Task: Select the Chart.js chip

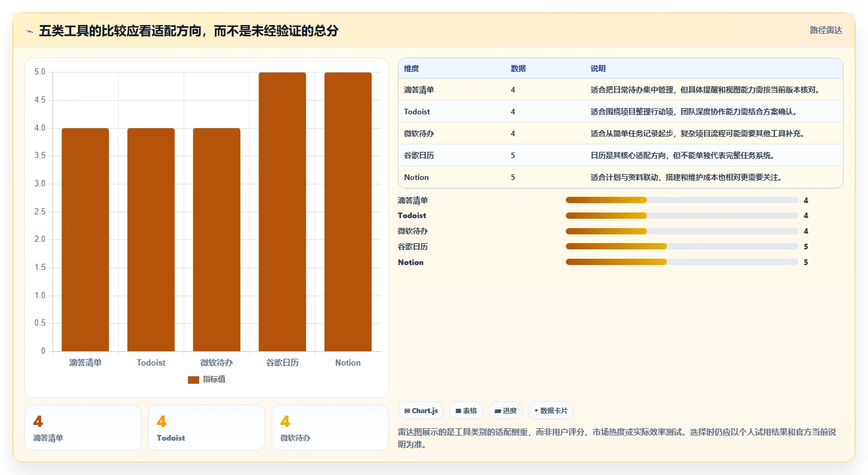Action: (421, 411)
